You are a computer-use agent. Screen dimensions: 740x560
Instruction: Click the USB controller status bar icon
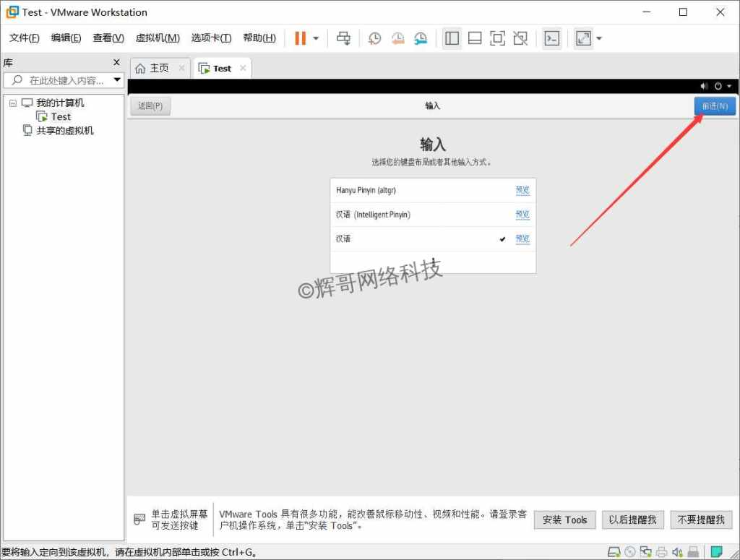coord(693,551)
